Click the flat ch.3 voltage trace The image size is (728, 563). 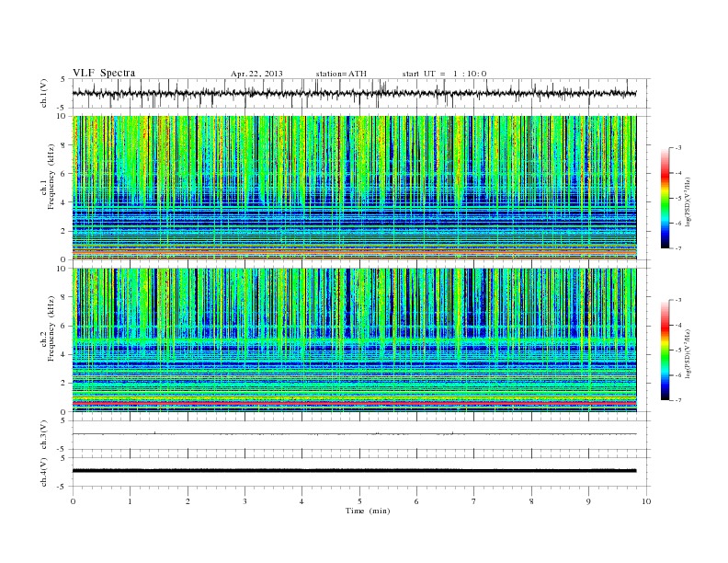(x=354, y=434)
